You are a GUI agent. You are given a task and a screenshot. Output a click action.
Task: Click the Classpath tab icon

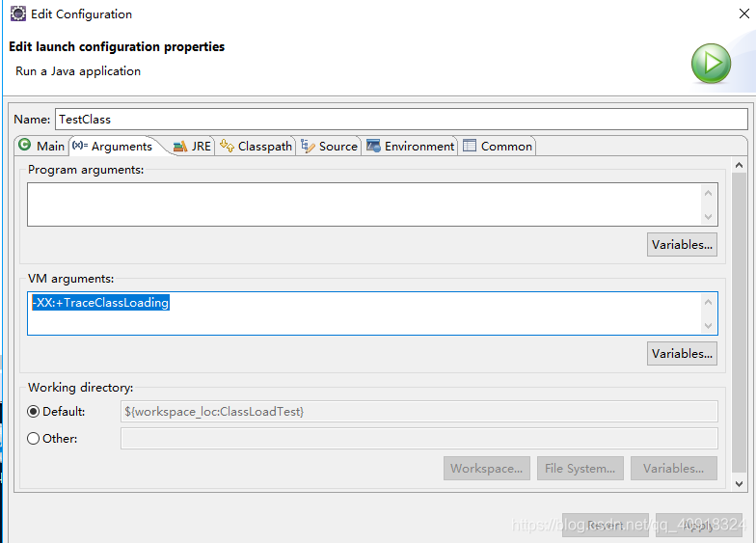click(227, 145)
